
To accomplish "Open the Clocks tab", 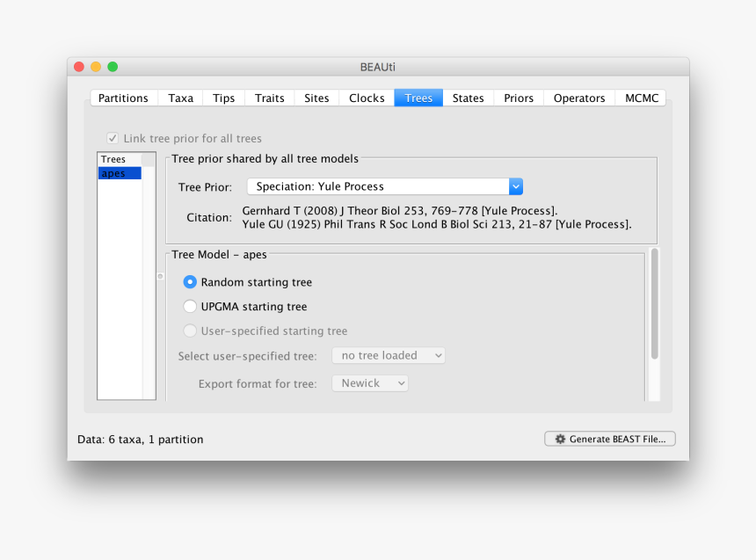I will (x=366, y=98).
